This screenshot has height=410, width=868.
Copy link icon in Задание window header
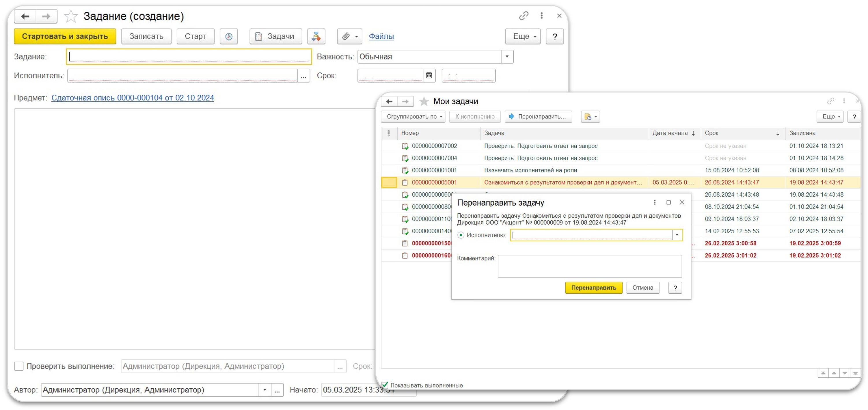[x=524, y=16]
